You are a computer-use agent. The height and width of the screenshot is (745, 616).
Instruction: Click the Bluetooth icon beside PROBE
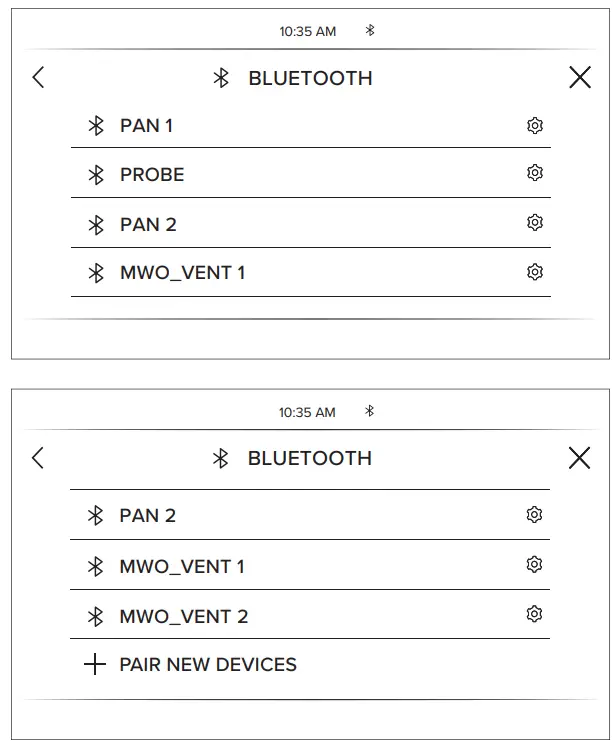[96, 175]
